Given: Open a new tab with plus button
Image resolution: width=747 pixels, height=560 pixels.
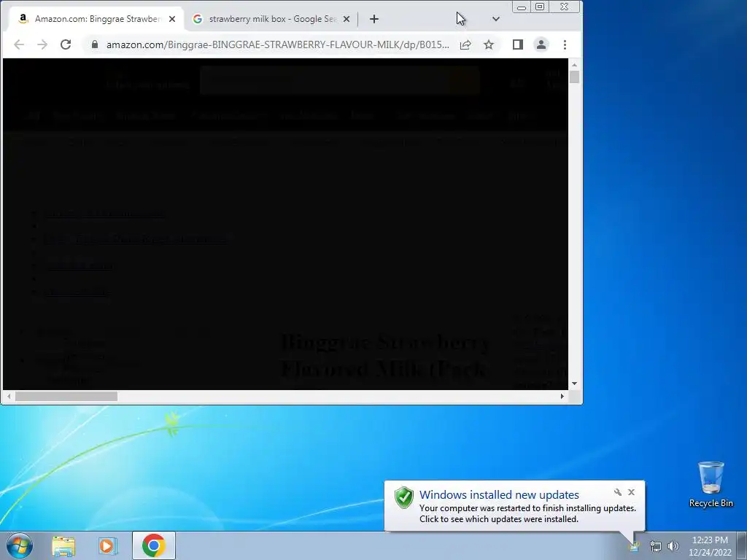Looking at the screenshot, I should pos(374,19).
